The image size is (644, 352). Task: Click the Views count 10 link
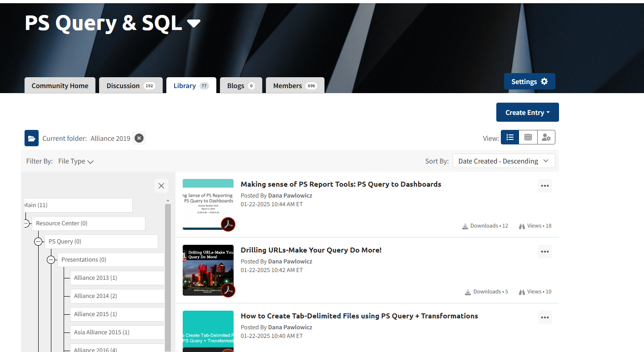pyautogui.click(x=539, y=292)
